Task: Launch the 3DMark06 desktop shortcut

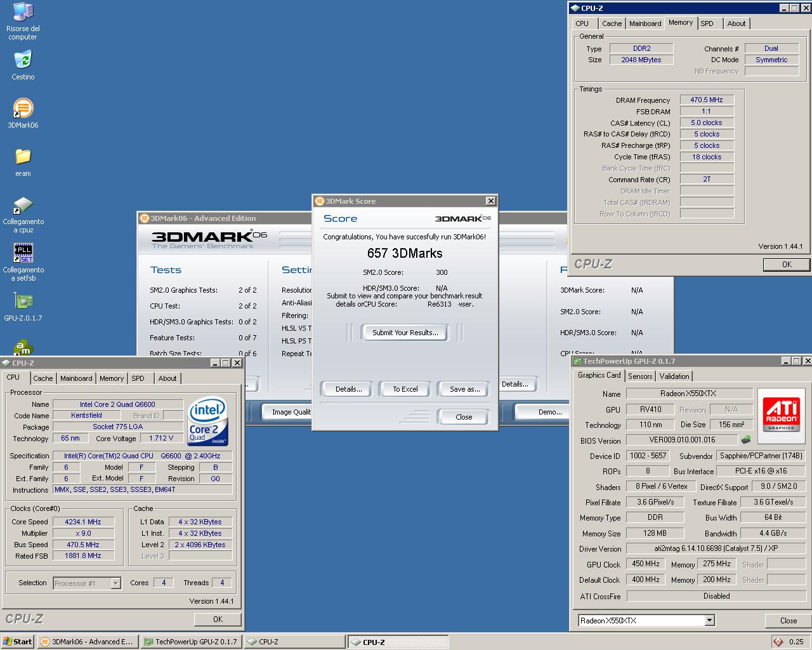Action: pyautogui.click(x=23, y=114)
